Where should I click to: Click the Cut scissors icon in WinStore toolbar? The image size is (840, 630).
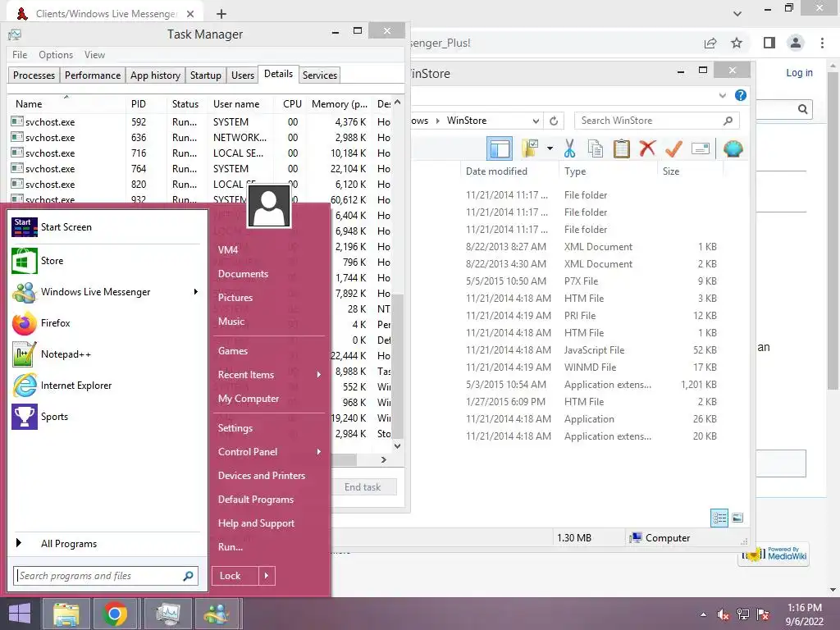click(x=569, y=148)
